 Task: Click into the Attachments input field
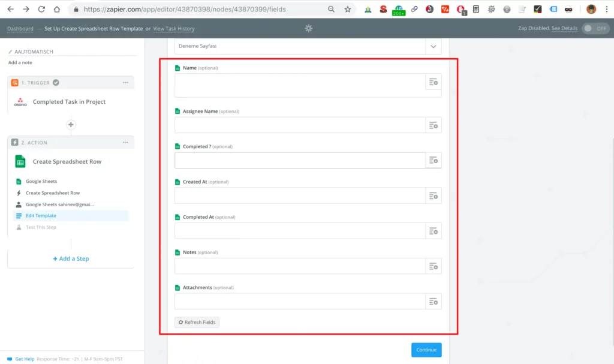tap(300, 301)
